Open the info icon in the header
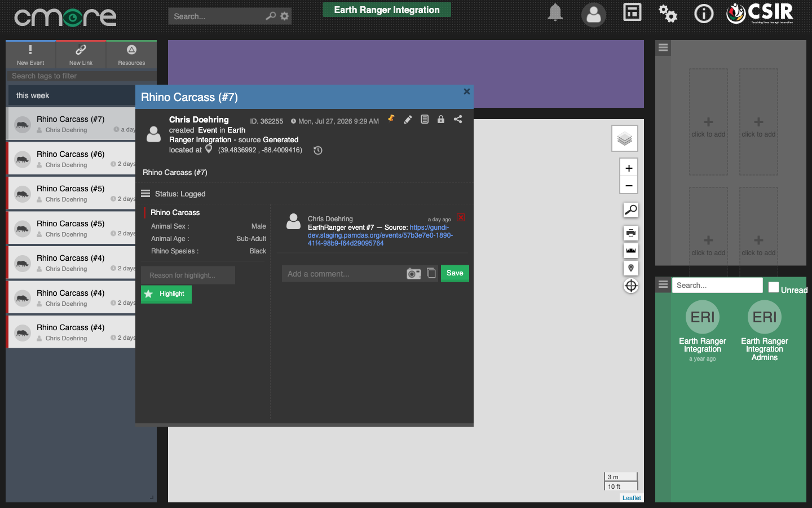Viewport: 812px width, 508px height. 704,14
